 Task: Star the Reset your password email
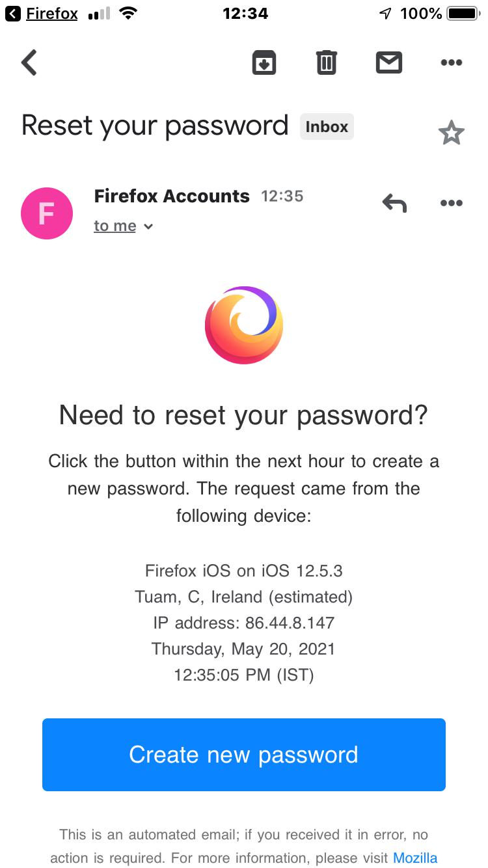(x=451, y=133)
